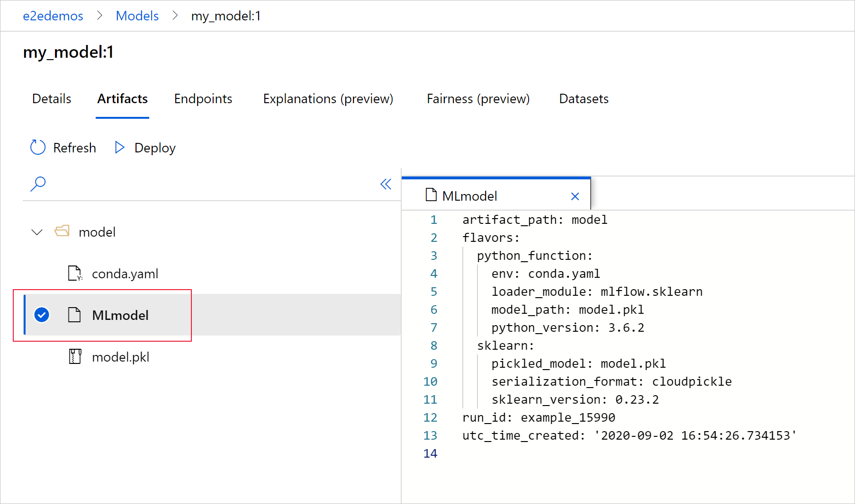Expand the breadcrumb chevron after Models
Viewport: 855px width, 504px height.
[175, 15]
